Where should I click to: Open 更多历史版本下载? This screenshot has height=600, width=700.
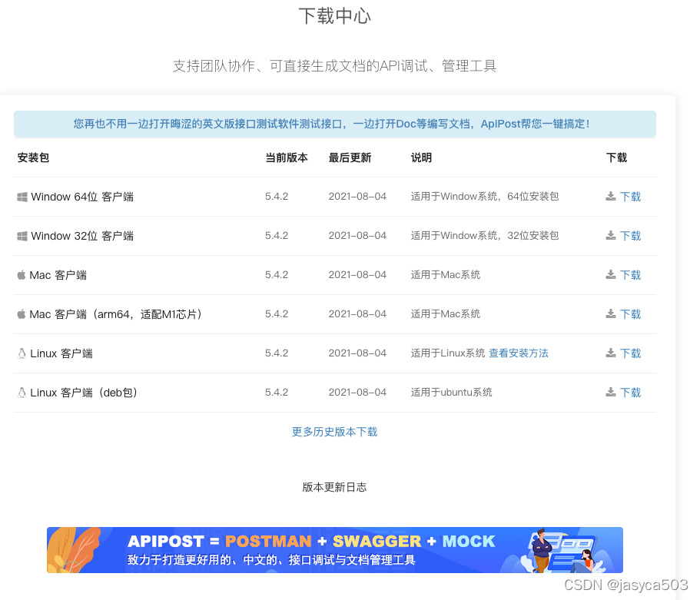pyautogui.click(x=334, y=432)
